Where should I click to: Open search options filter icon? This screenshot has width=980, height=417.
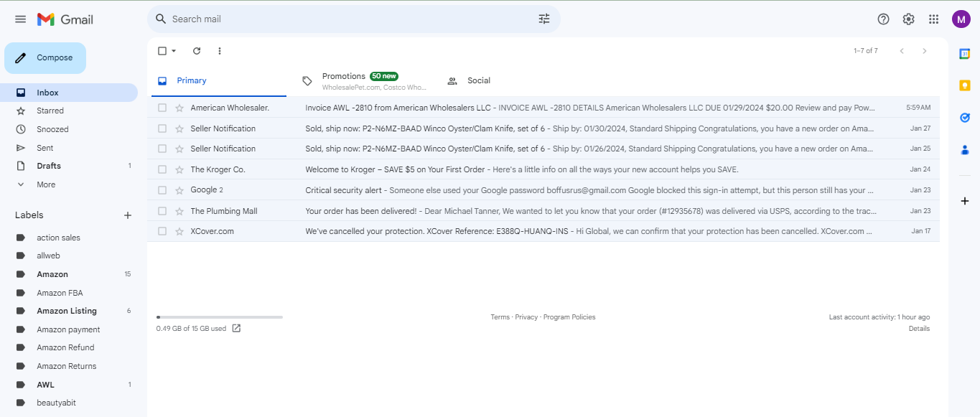click(544, 19)
